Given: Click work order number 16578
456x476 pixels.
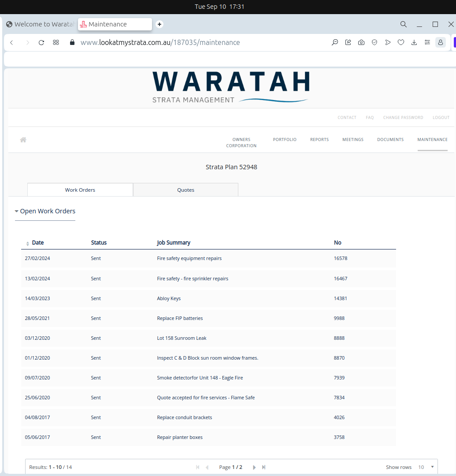Looking at the screenshot, I should point(341,258).
